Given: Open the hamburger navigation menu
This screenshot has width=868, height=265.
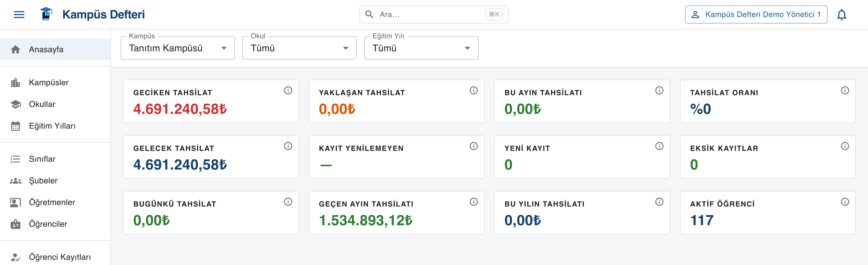Looking at the screenshot, I should point(19,14).
